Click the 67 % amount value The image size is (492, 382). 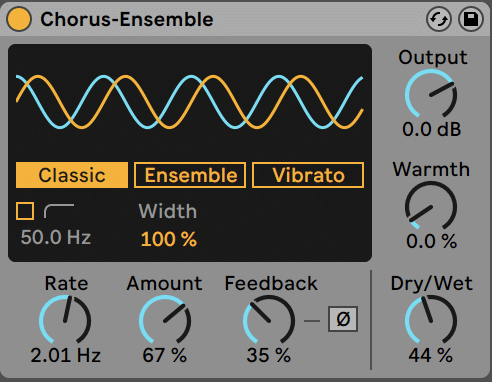(164, 355)
